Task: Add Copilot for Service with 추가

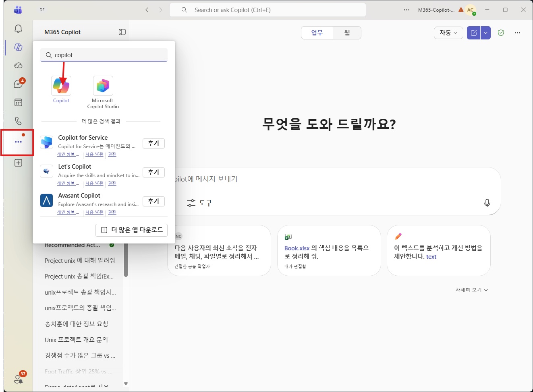Action: point(153,143)
